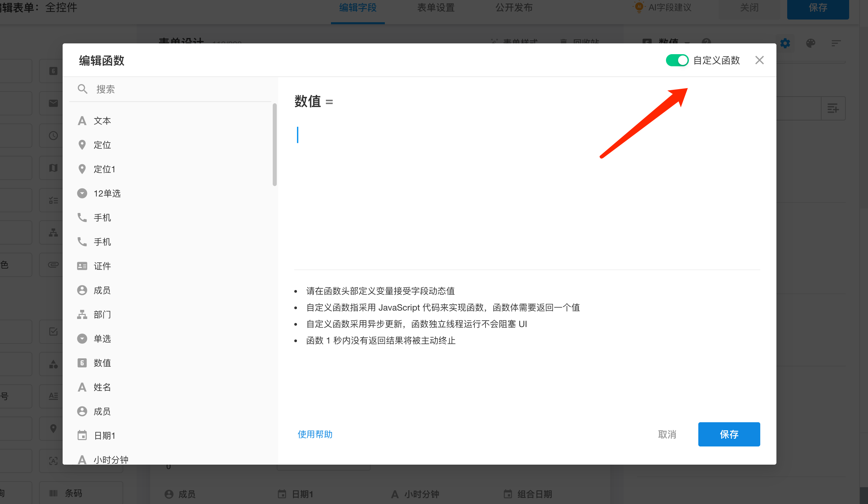
Task: Pick the 部门 org-chart field
Action: (x=102, y=314)
